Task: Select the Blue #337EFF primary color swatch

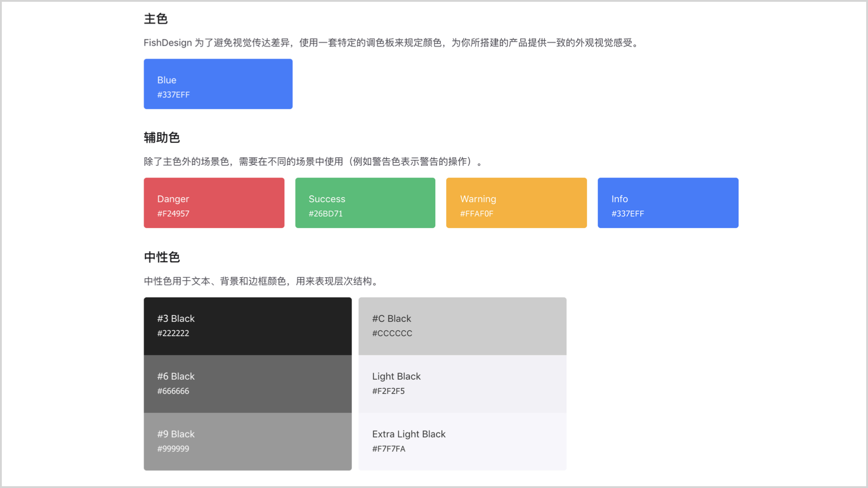Action: point(218,84)
